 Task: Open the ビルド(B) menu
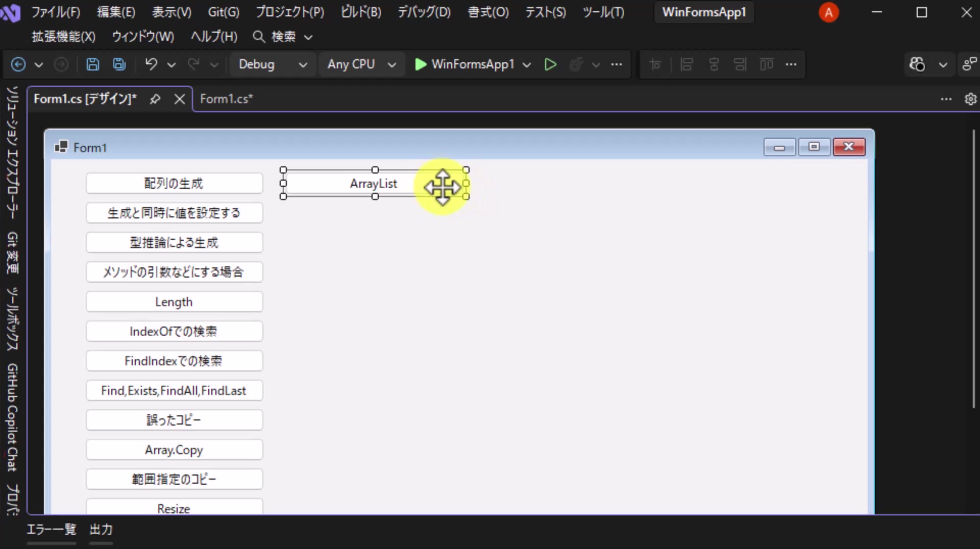click(361, 12)
